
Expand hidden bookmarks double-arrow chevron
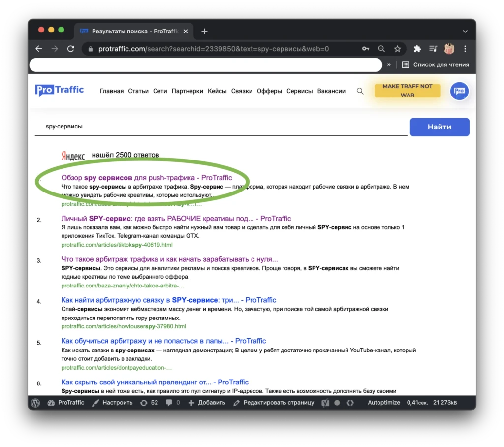(389, 64)
